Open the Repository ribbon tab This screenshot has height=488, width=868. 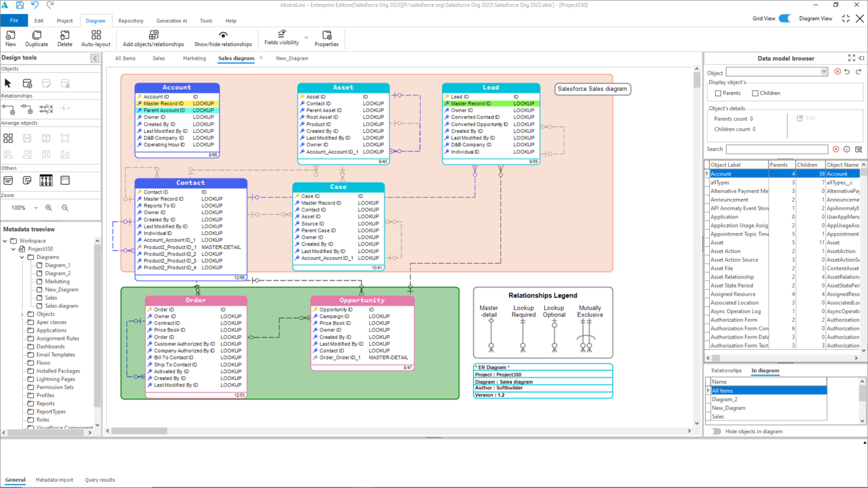[131, 21]
